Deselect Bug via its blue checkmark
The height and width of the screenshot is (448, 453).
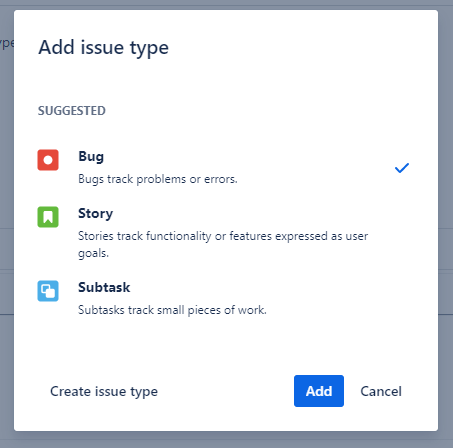pos(402,168)
